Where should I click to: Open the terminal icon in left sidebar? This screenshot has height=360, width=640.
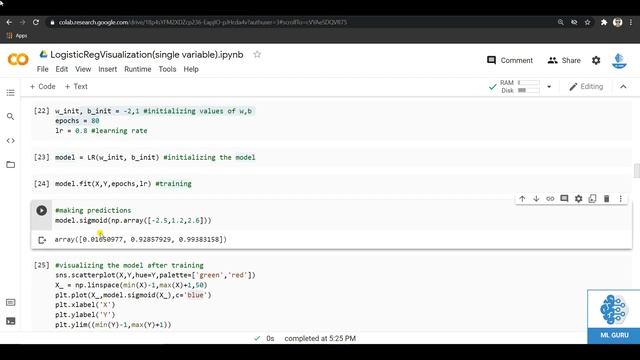11,321
